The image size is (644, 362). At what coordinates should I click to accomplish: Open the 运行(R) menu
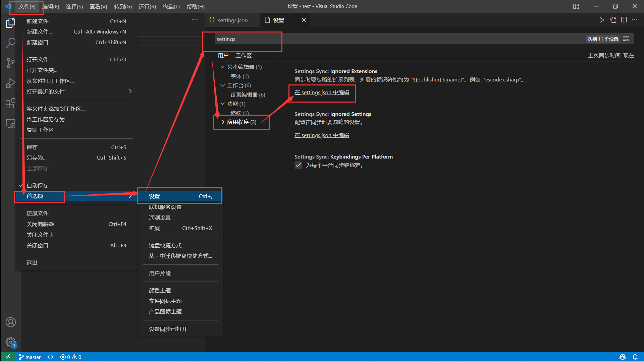point(147,7)
